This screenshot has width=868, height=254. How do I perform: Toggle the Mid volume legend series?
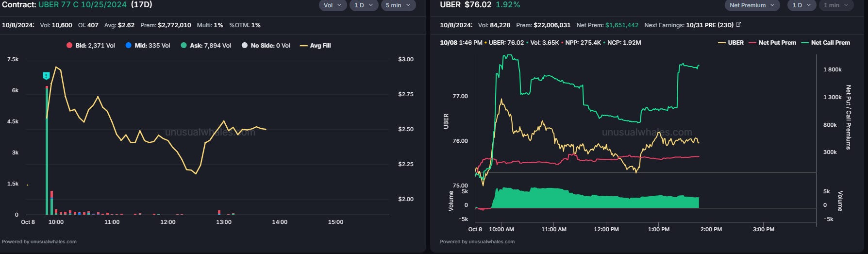pos(148,46)
